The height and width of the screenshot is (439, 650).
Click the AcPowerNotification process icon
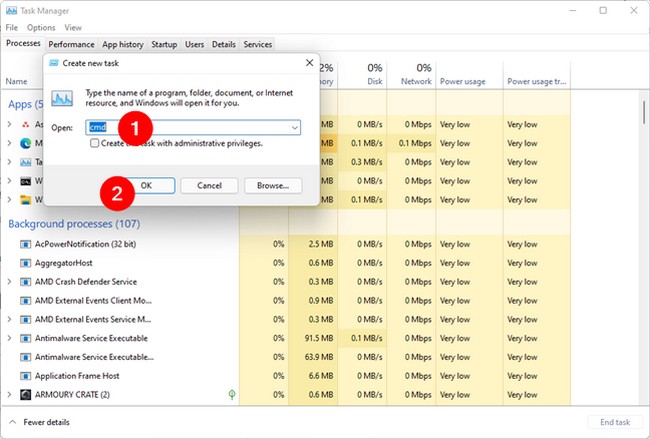click(x=26, y=243)
